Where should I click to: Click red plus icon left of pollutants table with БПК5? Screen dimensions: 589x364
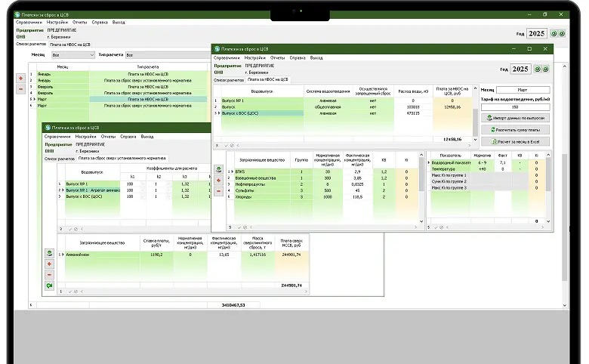219,180
